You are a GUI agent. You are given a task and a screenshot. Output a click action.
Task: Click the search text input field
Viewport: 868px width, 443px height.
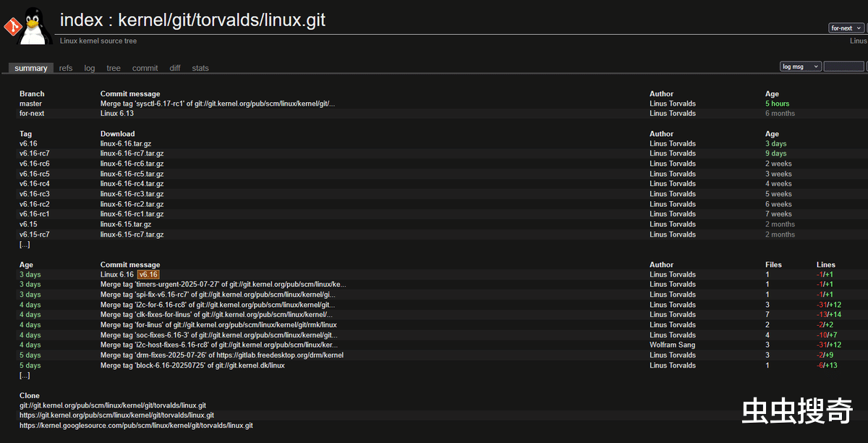pos(843,67)
